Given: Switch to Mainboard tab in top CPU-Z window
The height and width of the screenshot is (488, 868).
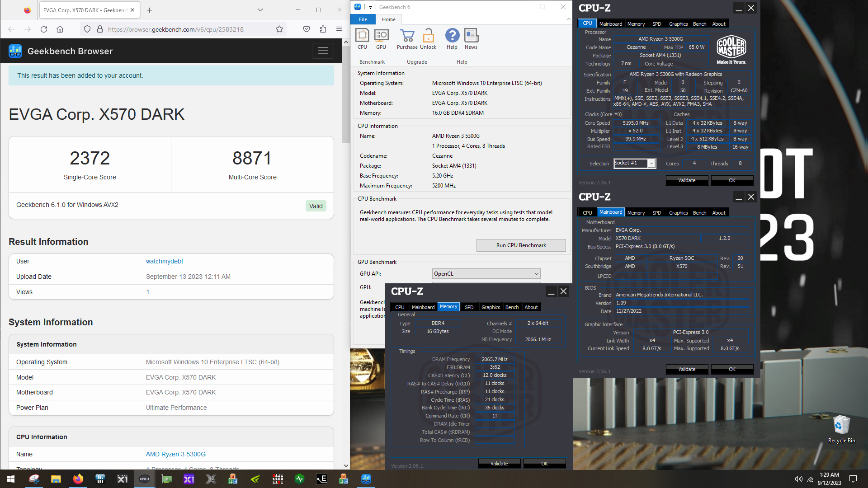Looking at the screenshot, I should click(610, 24).
